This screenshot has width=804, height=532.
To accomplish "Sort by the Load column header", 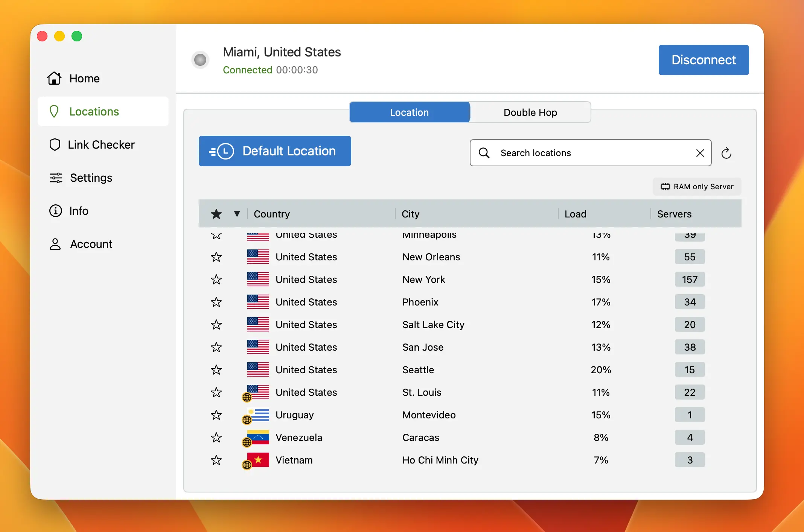I will pos(575,214).
